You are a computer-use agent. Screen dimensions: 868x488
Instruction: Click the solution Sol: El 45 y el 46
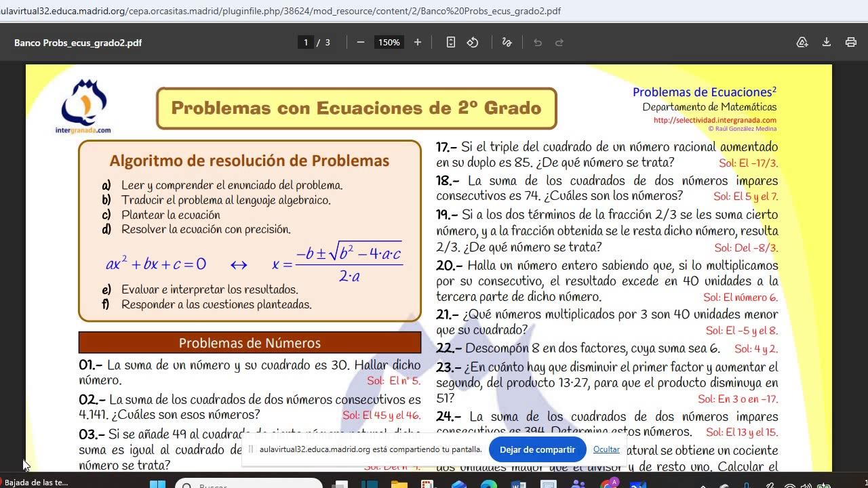click(x=382, y=415)
